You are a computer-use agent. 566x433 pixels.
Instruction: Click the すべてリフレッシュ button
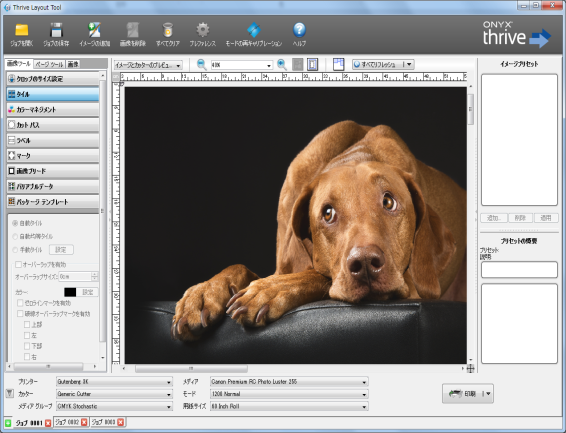[378, 65]
